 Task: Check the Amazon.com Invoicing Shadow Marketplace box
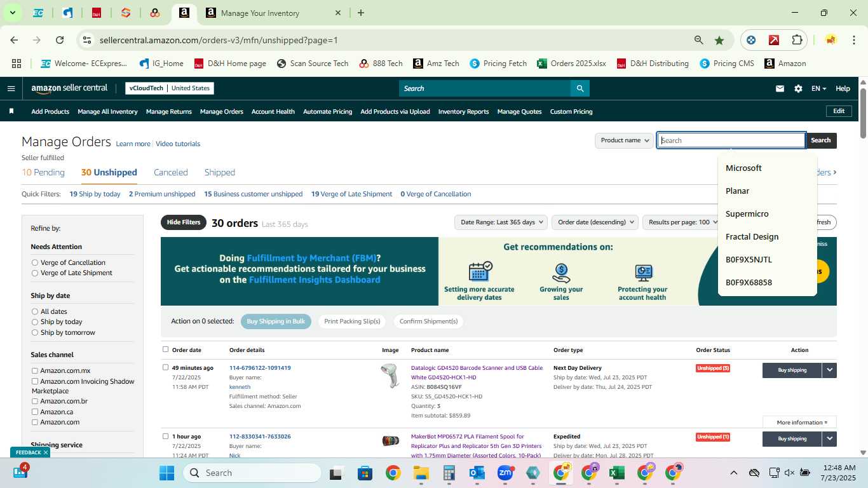[x=35, y=381]
